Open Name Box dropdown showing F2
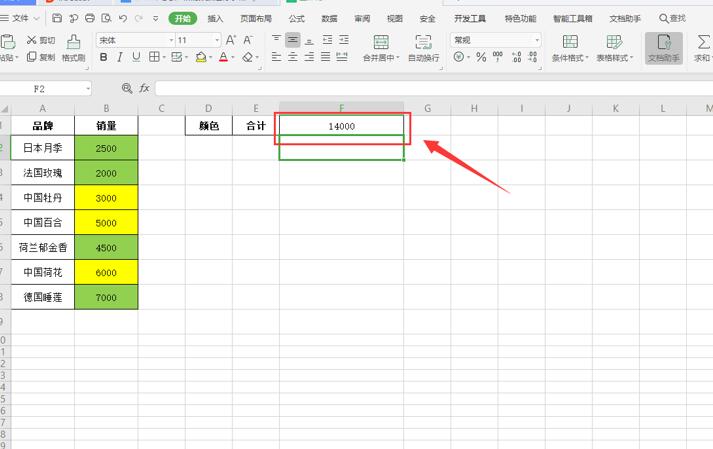Screen dimensions: 713x449 tap(88, 89)
